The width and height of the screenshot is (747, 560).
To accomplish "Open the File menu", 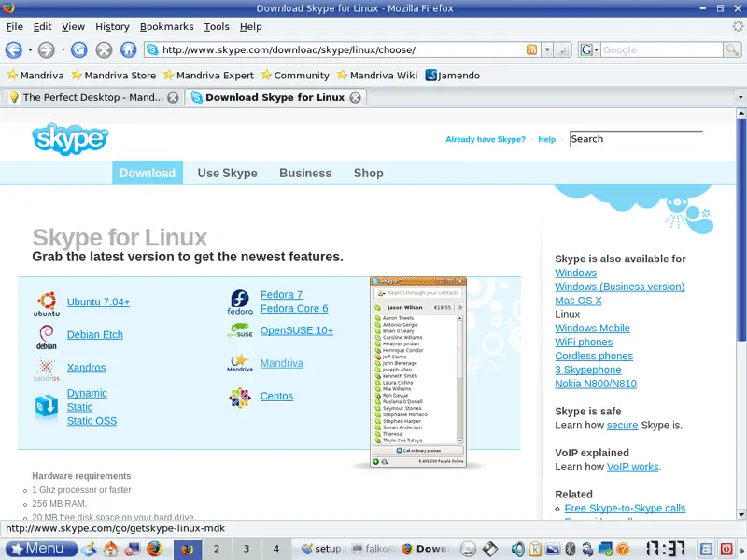I will [x=14, y=27].
